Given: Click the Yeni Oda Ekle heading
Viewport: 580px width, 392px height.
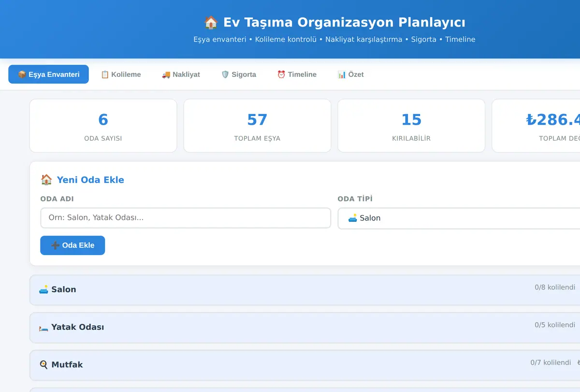Looking at the screenshot, I should click(90, 180).
